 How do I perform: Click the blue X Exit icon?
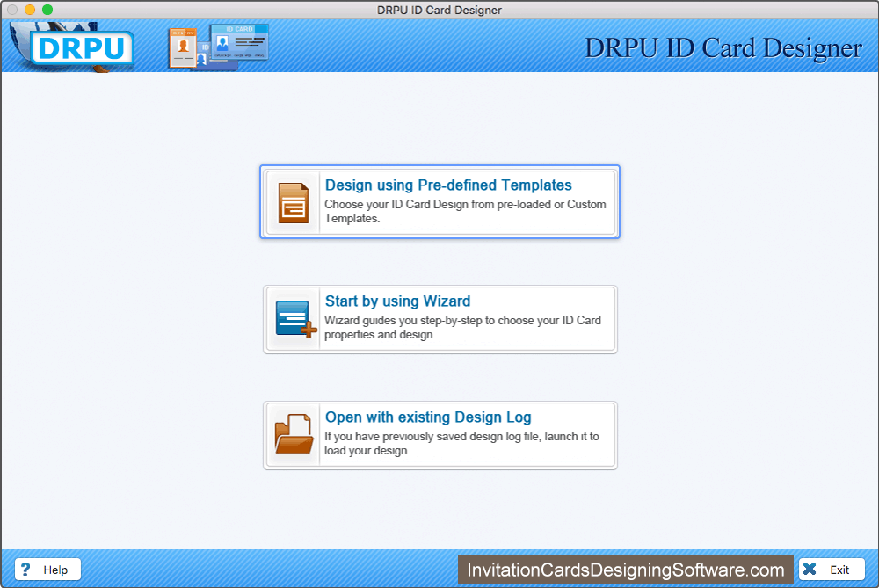coord(810,569)
